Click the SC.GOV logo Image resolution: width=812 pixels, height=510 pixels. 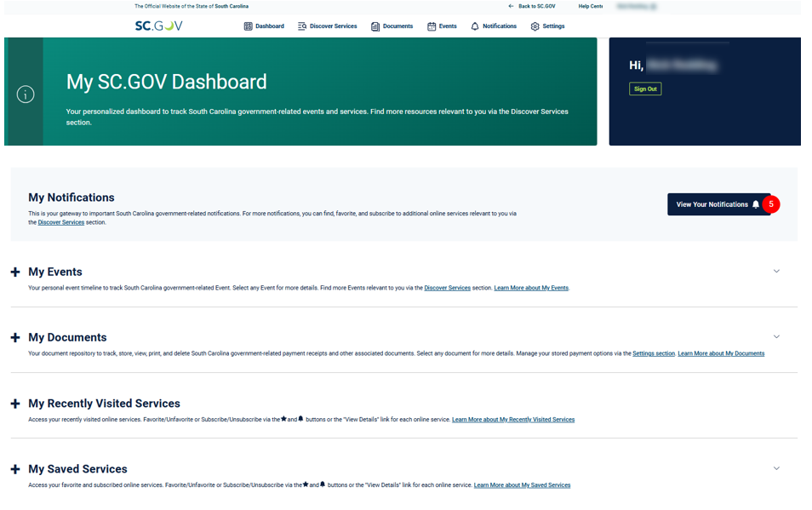coord(158,26)
